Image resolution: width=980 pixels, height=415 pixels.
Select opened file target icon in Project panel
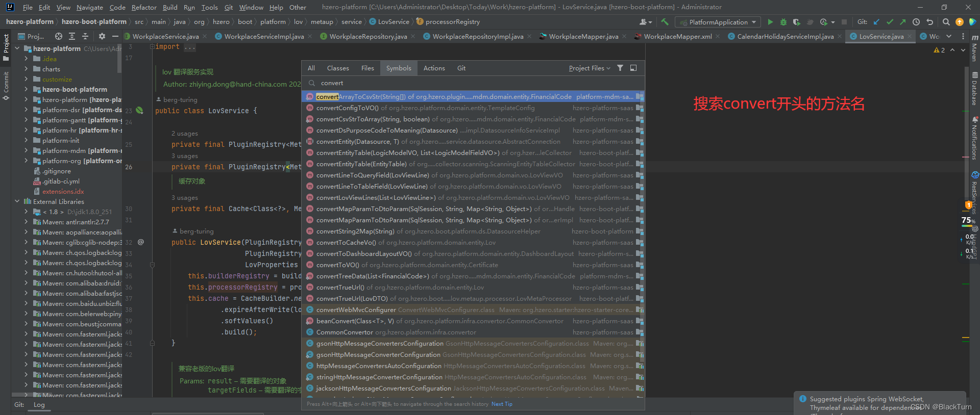pos(59,36)
